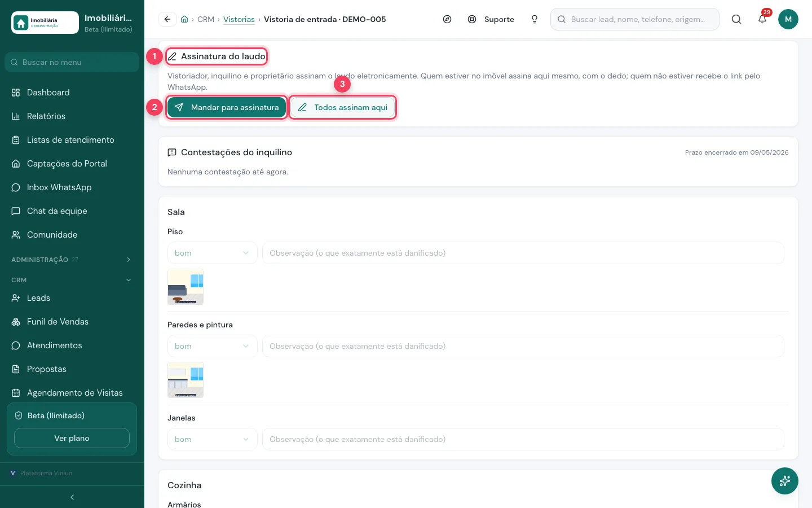Follow the Vistorias breadcrumb link
This screenshot has width=812, height=508.
[x=239, y=19]
